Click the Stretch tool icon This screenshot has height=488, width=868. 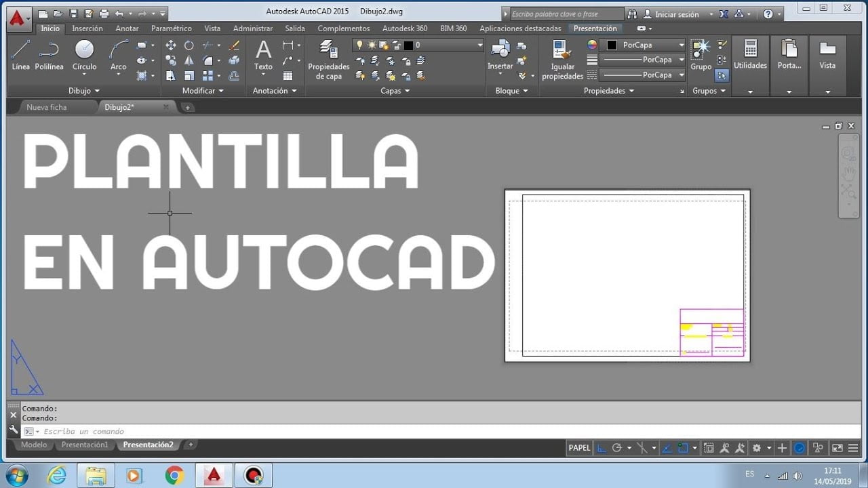click(171, 75)
